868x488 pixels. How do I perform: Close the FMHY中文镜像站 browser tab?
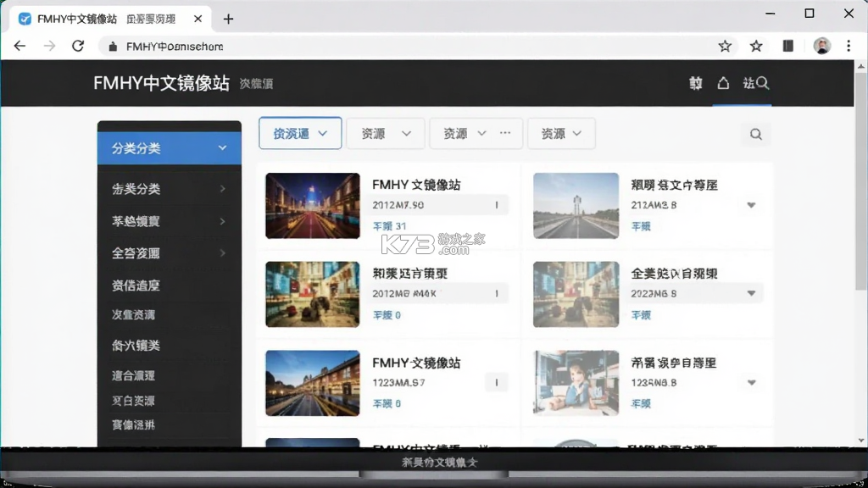[198, 19]
